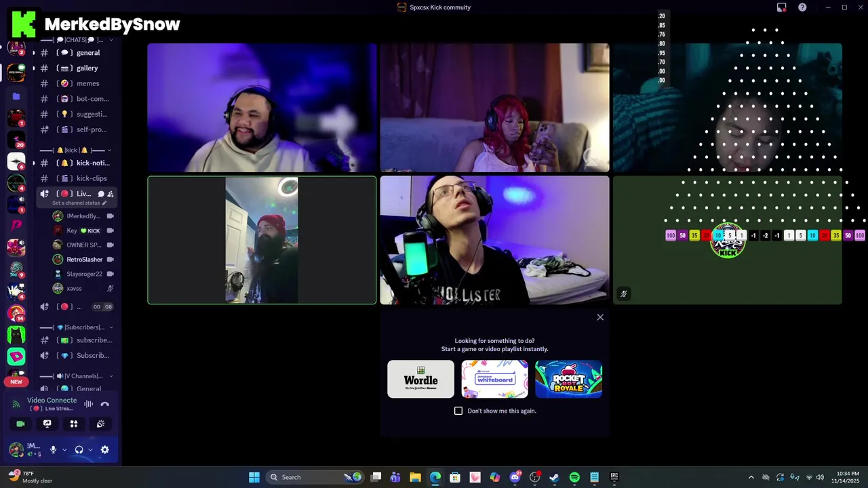
Task: Click 'Video Connected' status text
Action: pyautogui.click(x=52, y=401)
